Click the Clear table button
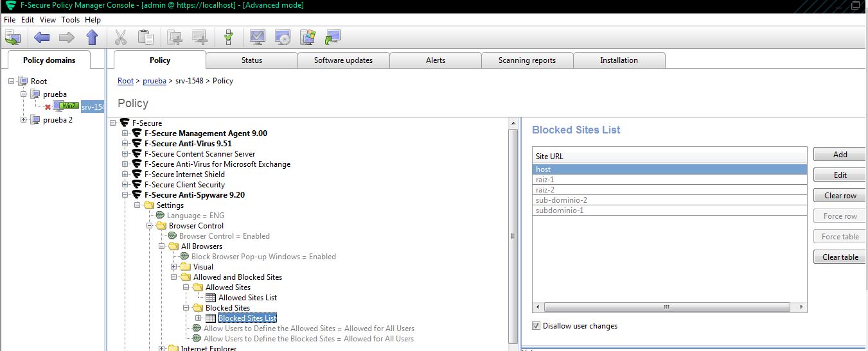This screenshot has height=351, width=868. click(840, 257)
